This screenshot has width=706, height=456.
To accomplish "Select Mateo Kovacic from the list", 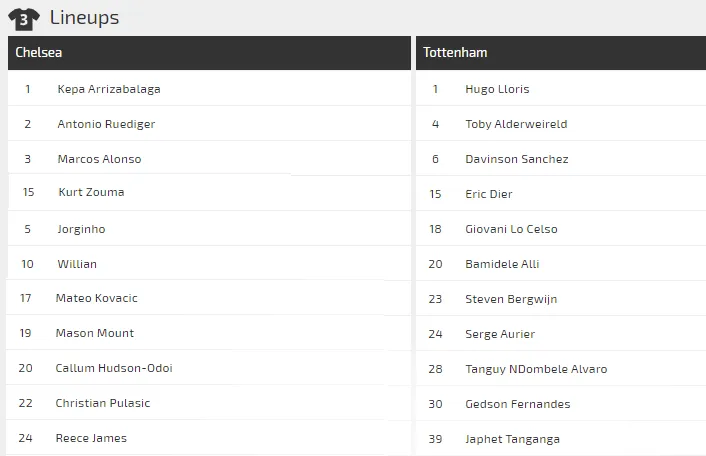I will coord(96,298).
